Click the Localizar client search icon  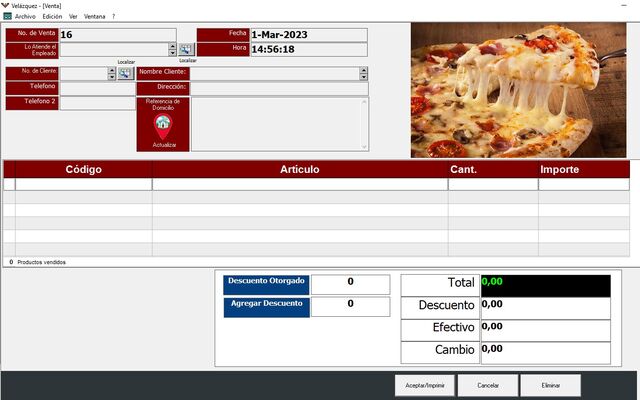125,73
